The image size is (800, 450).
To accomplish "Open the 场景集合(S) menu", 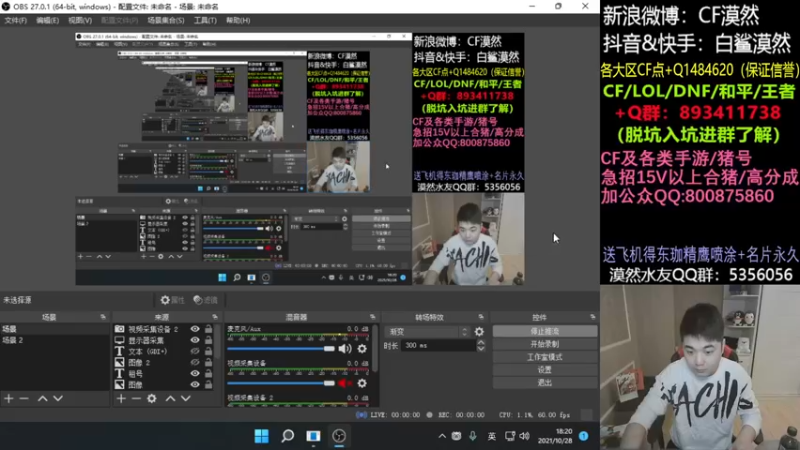I will [166, 20].
